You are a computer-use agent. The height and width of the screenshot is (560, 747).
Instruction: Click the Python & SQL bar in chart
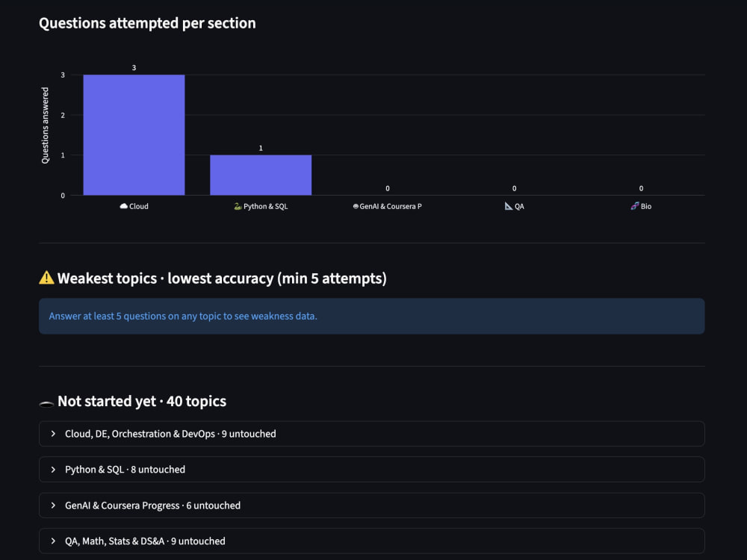[261, 175]
